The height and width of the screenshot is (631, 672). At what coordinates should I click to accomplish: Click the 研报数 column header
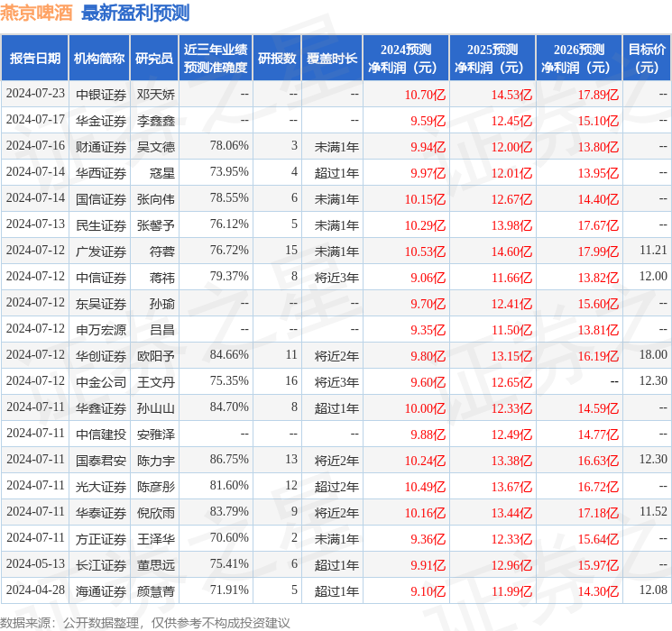tap(277, 59)
